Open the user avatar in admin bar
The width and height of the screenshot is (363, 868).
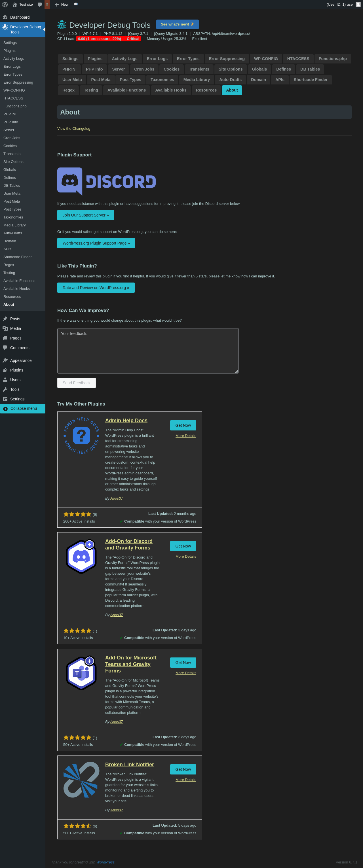click(358, 4)
